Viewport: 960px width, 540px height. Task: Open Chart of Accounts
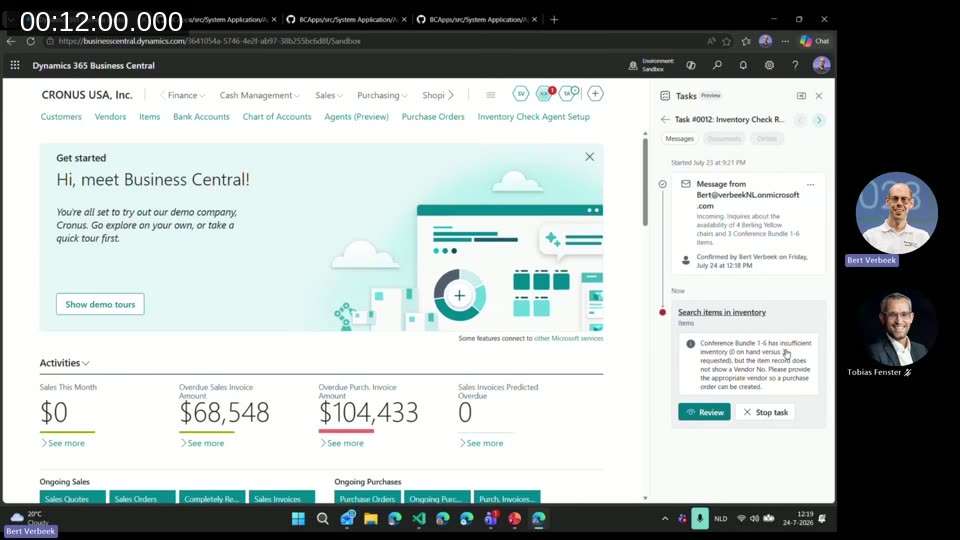(x=277, y=116)
